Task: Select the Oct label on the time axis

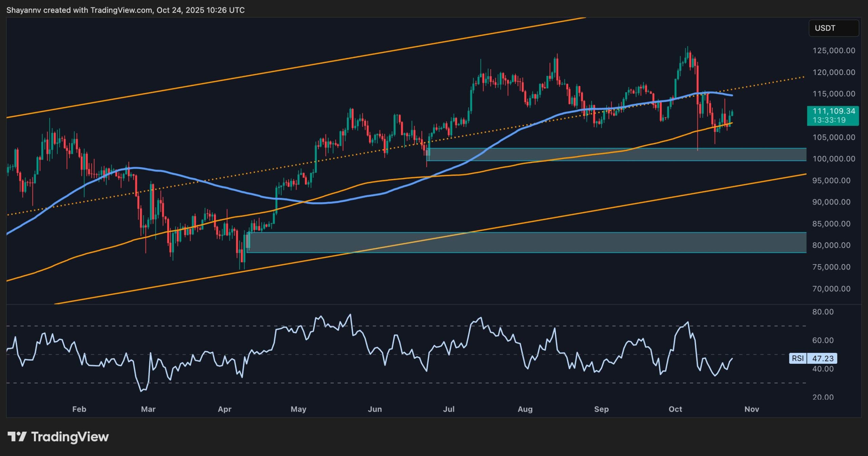Action: pyautogui.click(x=675, y=409)
